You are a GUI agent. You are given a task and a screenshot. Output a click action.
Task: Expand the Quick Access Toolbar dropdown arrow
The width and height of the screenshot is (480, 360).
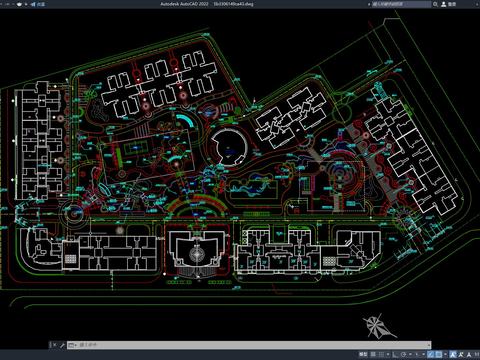[26, 4]
